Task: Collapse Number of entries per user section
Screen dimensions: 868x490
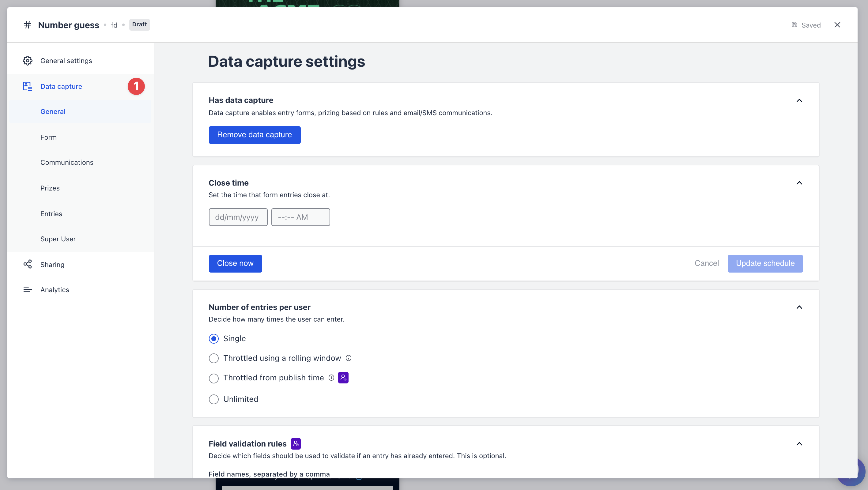Action: click(x=799, y=307)
